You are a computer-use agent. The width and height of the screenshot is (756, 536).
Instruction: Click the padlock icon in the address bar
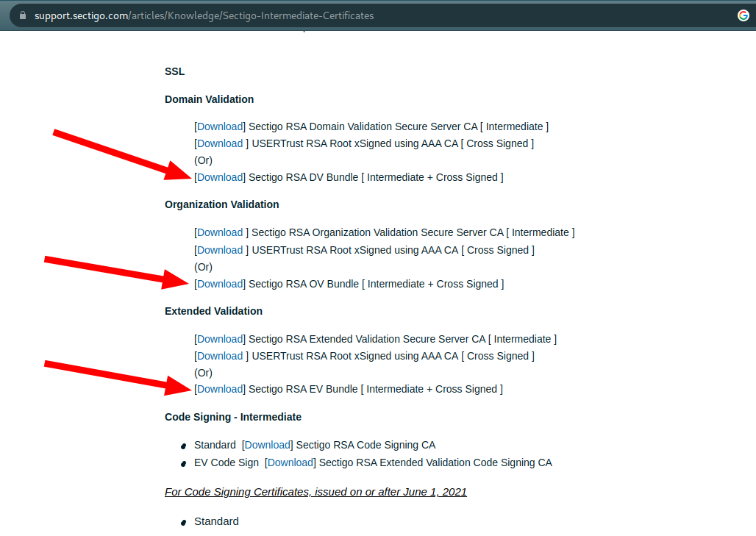pyautogui.click(x=21, y=14)
